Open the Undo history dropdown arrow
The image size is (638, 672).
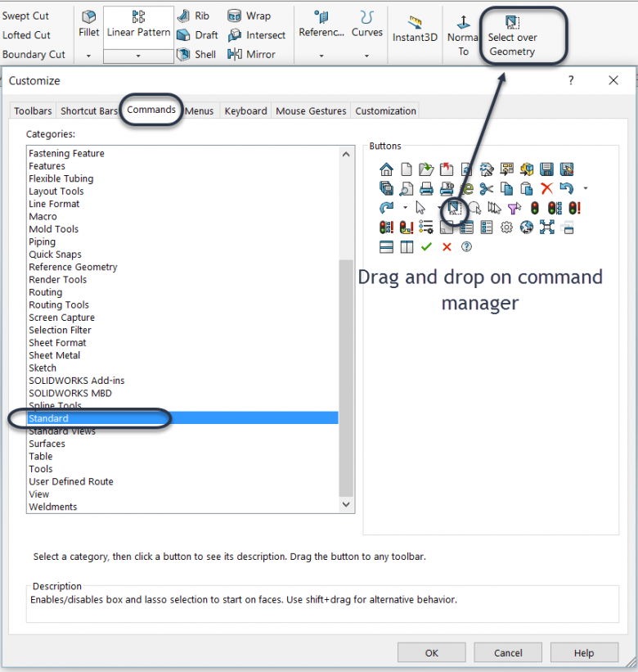pos(586,188)
